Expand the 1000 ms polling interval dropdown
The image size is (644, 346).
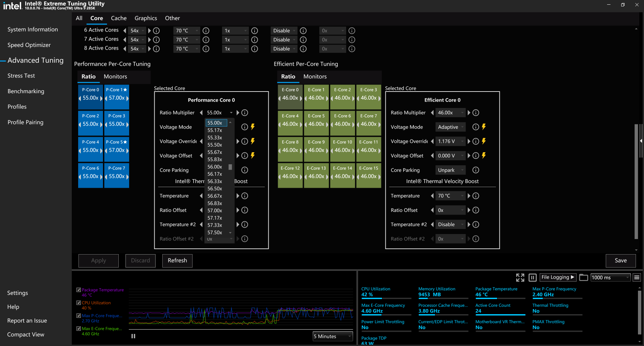tap(610, 277)
